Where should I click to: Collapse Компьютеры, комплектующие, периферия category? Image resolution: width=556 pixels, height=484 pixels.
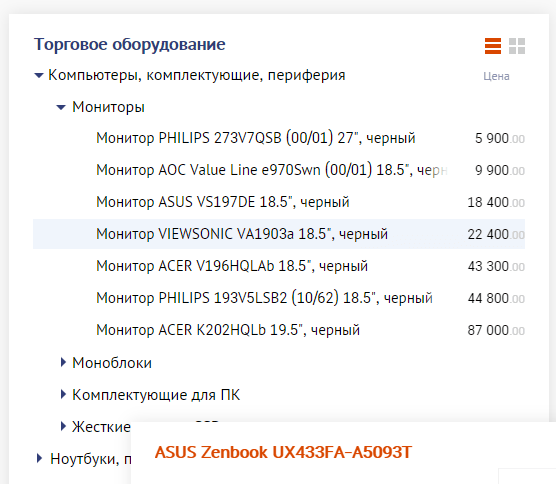[39, 75]
